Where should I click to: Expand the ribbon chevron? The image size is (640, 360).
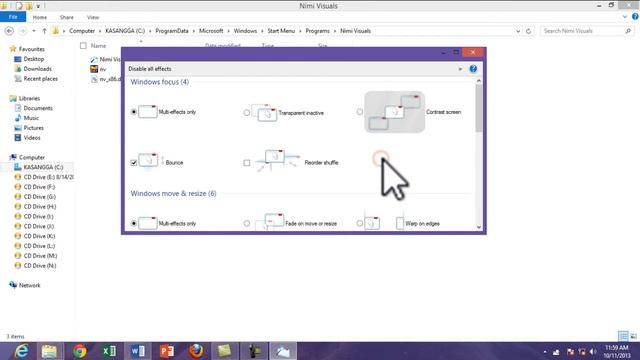(625, 17)
